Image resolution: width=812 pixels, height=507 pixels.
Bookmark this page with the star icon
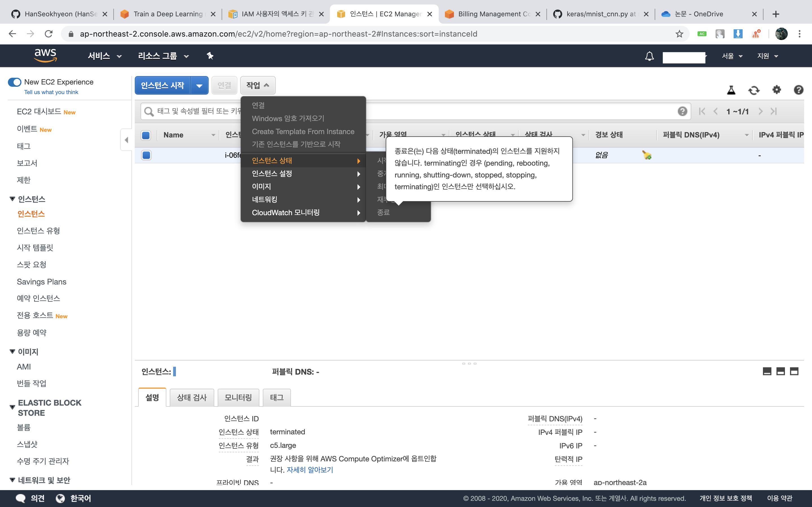pos(679,34)
